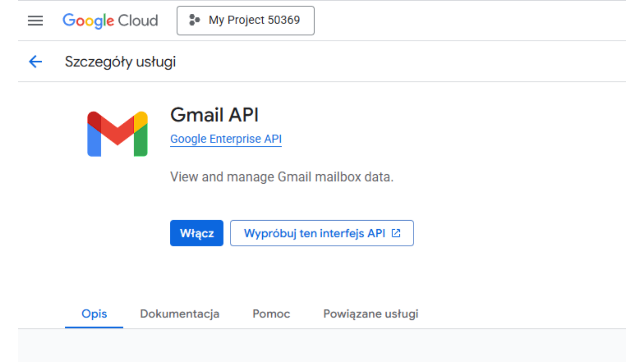Click Wypróbuj ten interfejs API button
The width and height of the screenshot is (644, 362).
point(322,233)
